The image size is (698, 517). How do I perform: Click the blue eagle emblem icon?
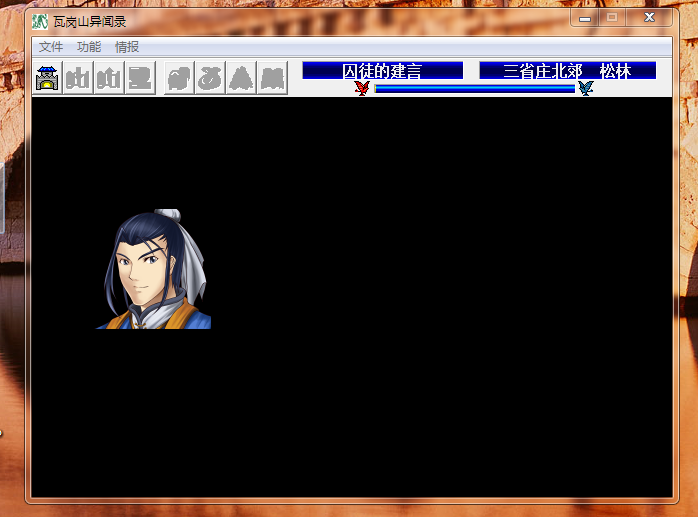coord(586,88)
